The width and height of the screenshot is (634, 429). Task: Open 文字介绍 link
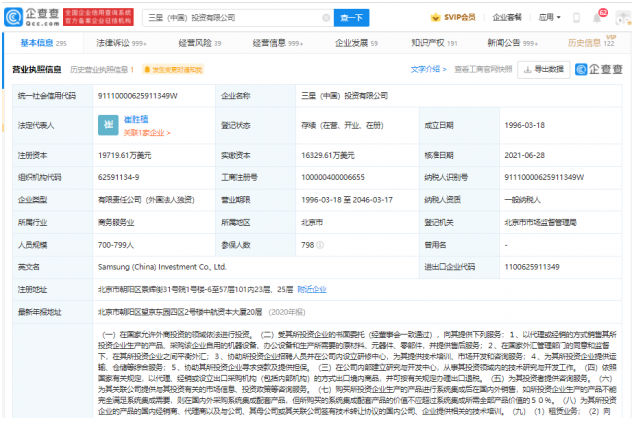pos(428,69)
